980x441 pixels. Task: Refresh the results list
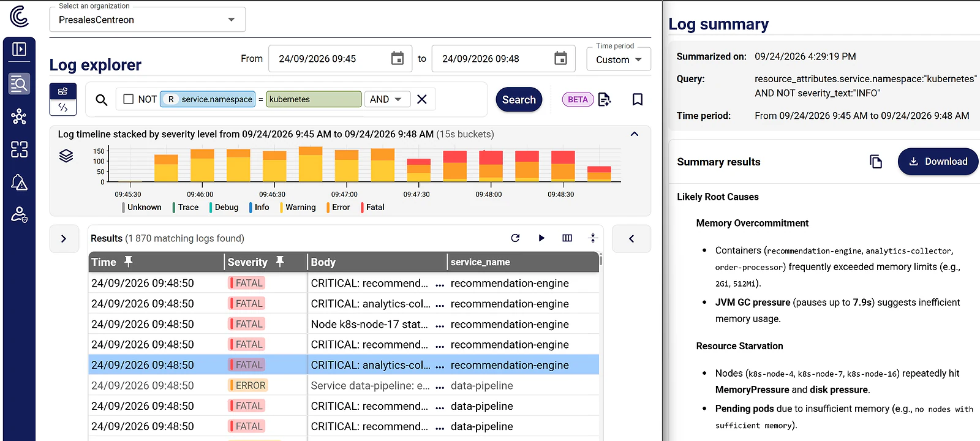[x=515, y=238]
